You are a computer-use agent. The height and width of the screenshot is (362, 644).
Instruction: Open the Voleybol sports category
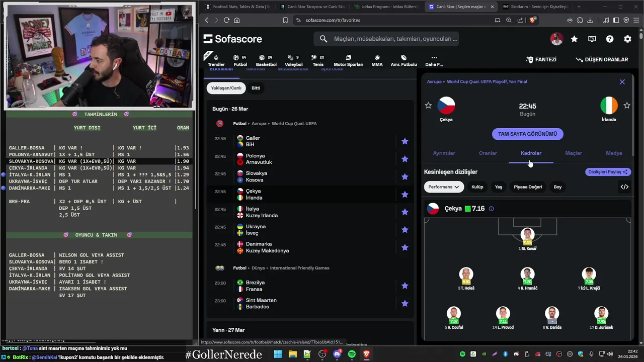[x=293, y=60]
